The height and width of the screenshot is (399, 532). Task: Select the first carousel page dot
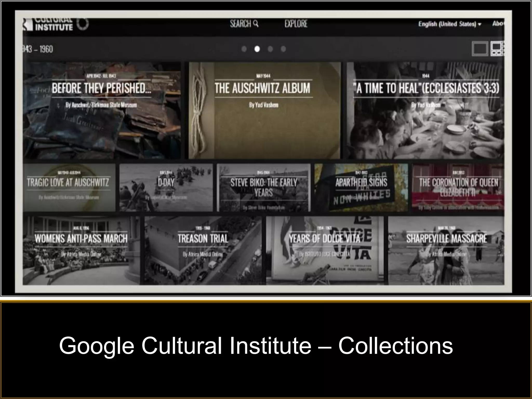coord(244,49)
